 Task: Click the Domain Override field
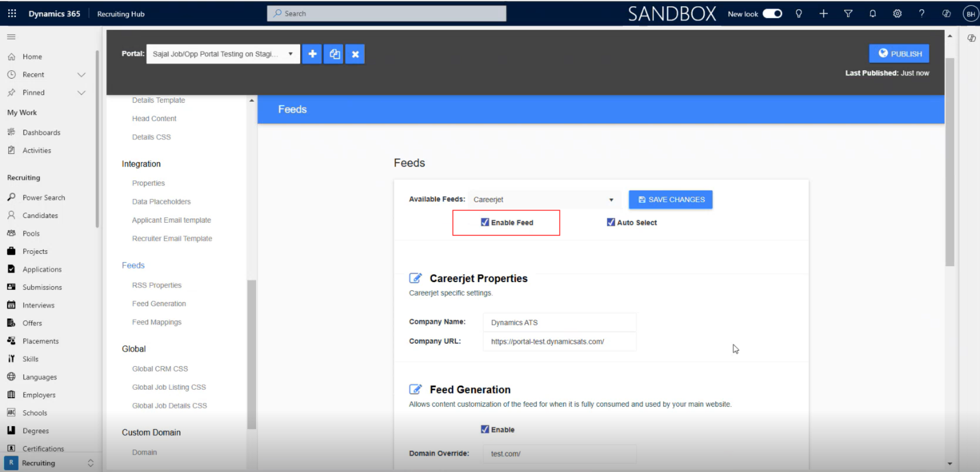point(559,454)
